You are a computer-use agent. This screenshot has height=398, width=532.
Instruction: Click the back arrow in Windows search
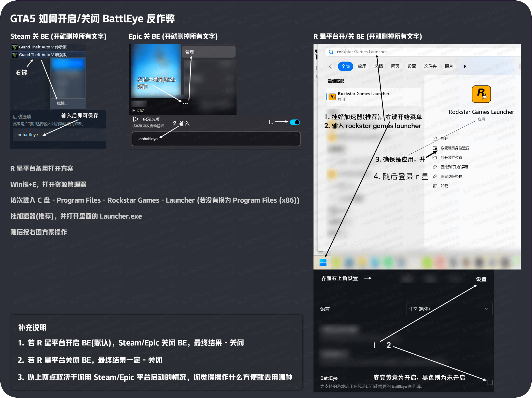coord(331,66)
